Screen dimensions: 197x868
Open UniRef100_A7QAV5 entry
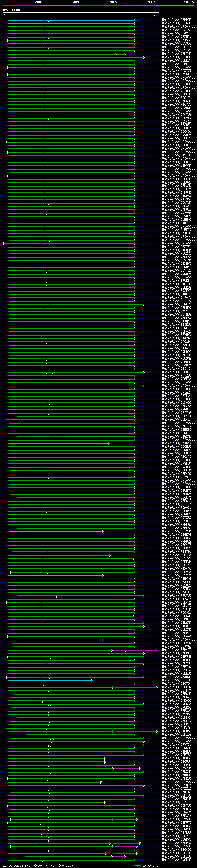tap(177, 494)
